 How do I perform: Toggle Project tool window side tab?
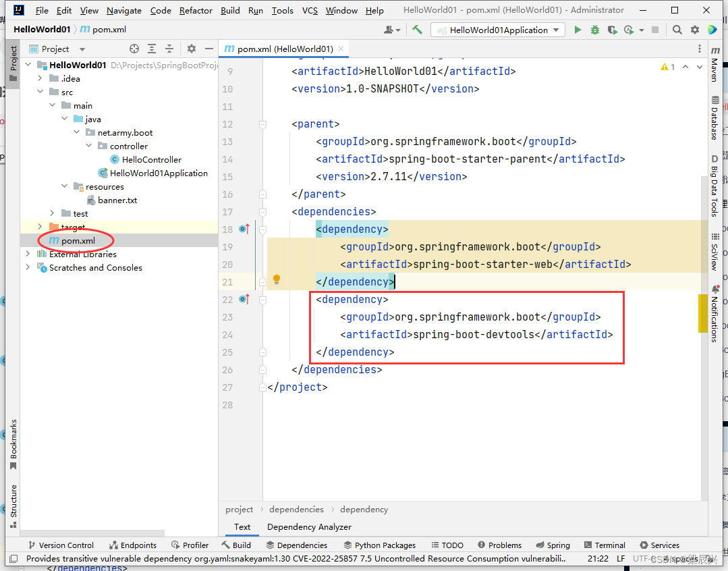13,63
